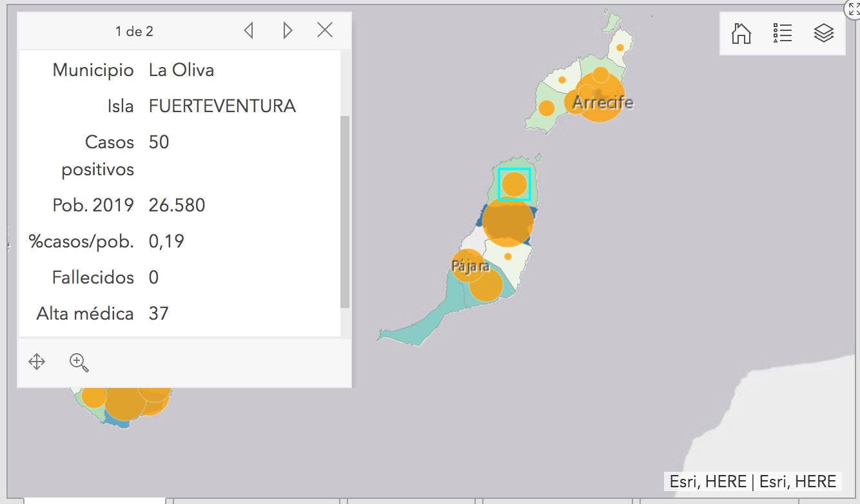Click small orange dot on northern Lanzarote tip

620,48
